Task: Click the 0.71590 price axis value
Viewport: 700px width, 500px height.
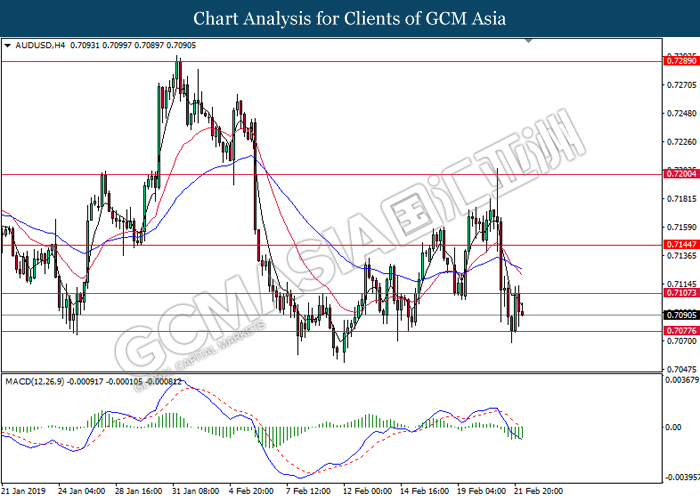Action: pos(681,227)
